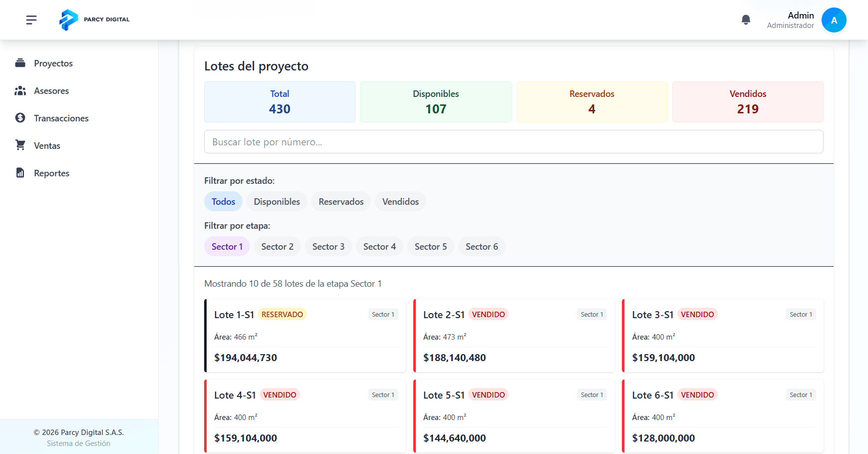This screenshot has width=868, height=454.
Task: Enable the Reservados status filter
Action: pyautogui.click(x=340, y=201)
